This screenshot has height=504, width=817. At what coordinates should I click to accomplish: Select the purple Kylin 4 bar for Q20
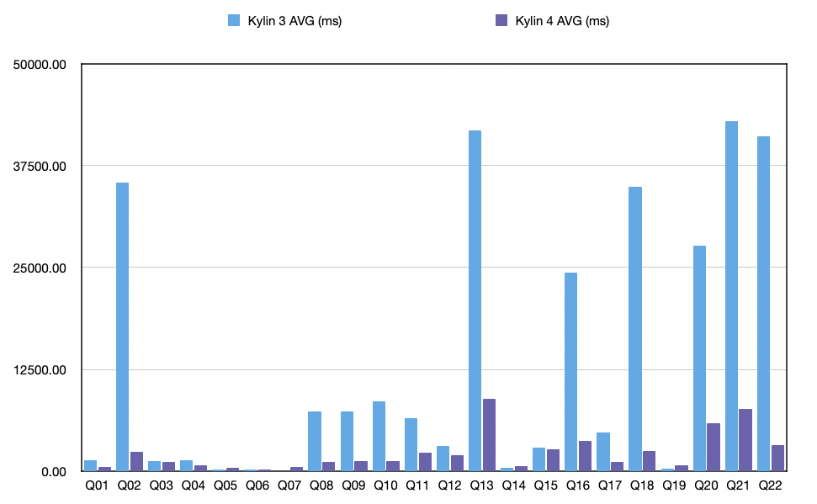[714, 447]
